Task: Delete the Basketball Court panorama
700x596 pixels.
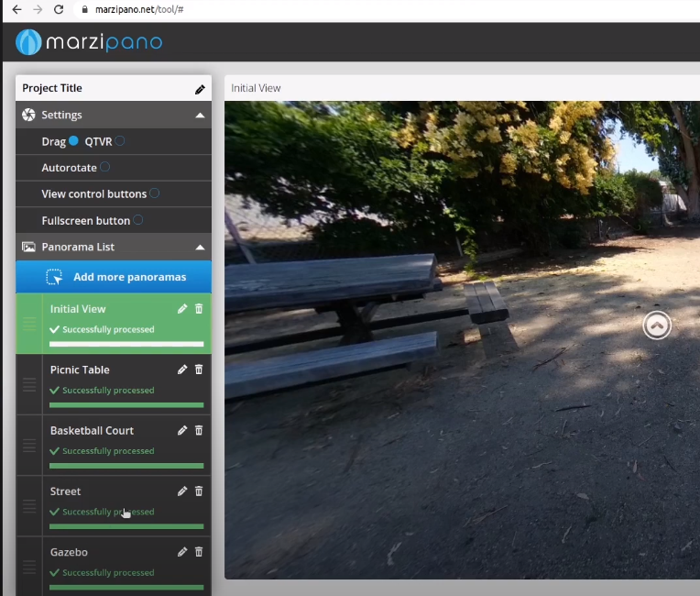Action: pos(199,430)
